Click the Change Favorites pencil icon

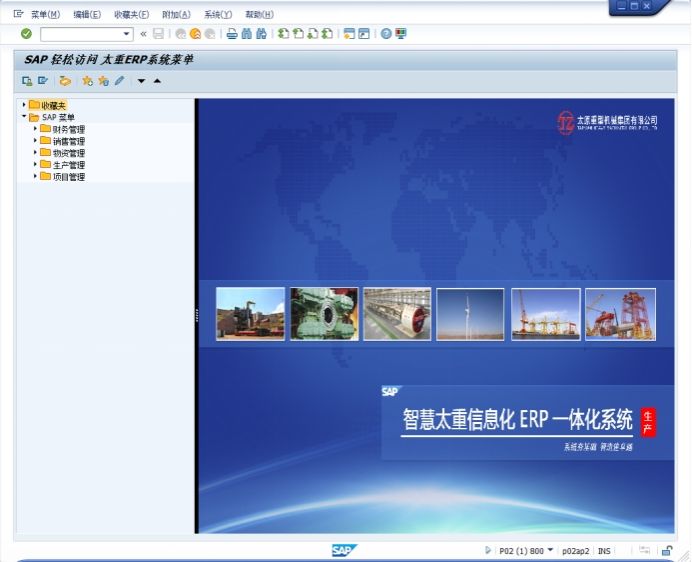coord(120,81)
